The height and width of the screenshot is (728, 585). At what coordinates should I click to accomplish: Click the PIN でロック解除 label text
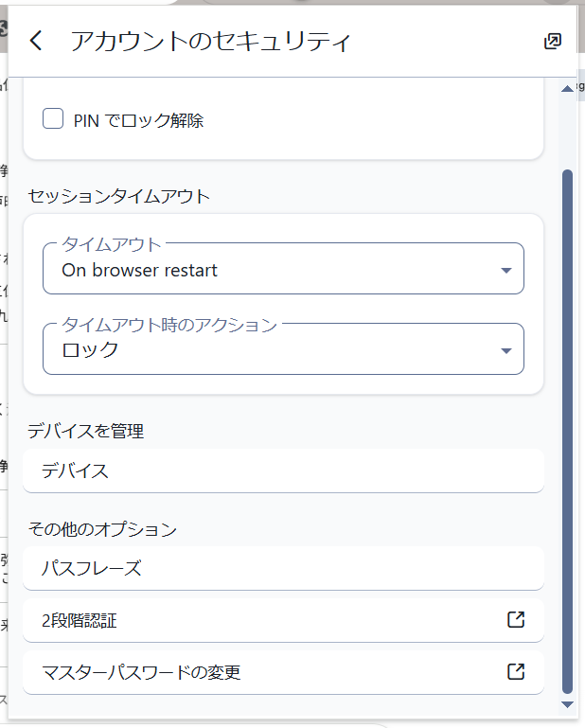138,121
